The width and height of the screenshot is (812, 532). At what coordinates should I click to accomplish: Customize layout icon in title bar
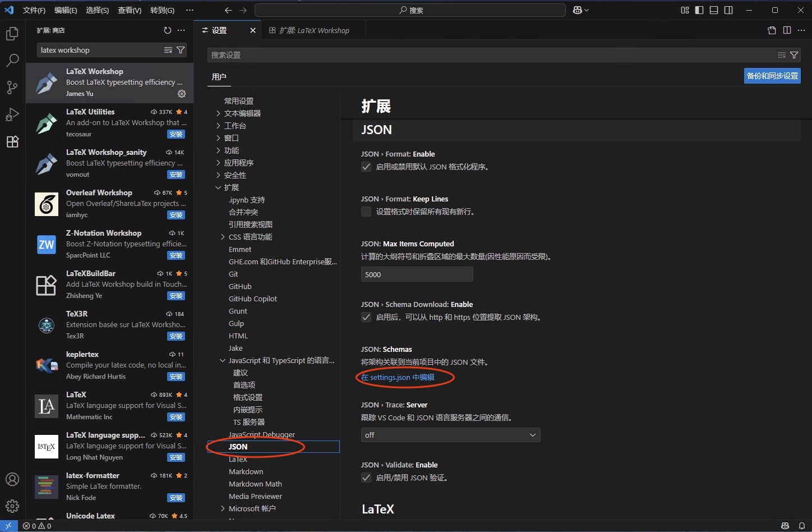(685, 10)
